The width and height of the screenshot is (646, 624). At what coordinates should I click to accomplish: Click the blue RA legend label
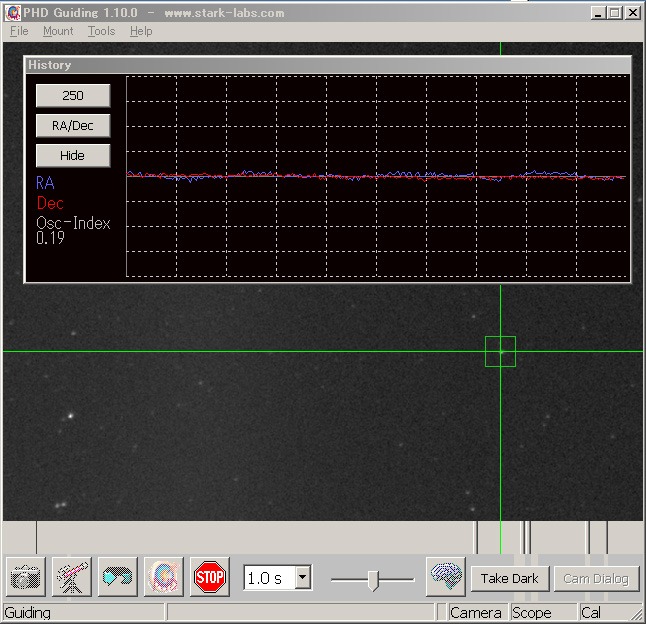tap(45, 183)
